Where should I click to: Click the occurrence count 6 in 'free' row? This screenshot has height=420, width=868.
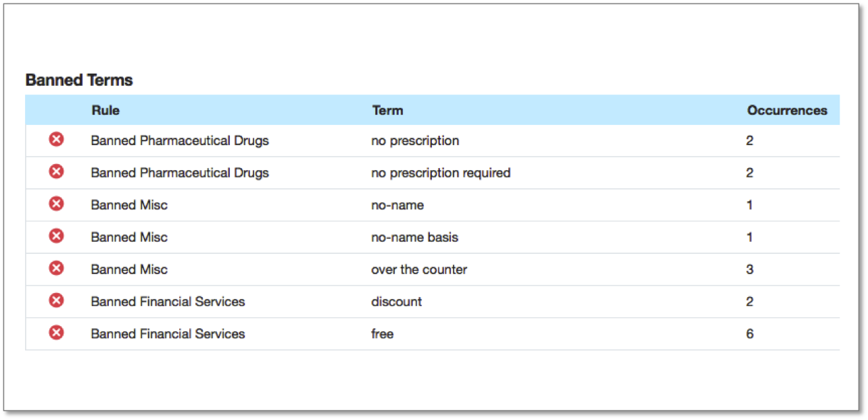(750, 334)
